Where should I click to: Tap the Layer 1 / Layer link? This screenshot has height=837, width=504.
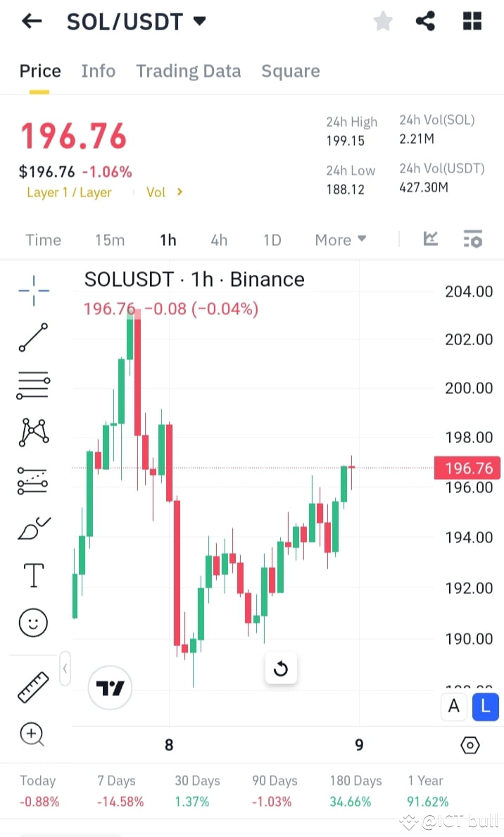(x=69, y=192)
